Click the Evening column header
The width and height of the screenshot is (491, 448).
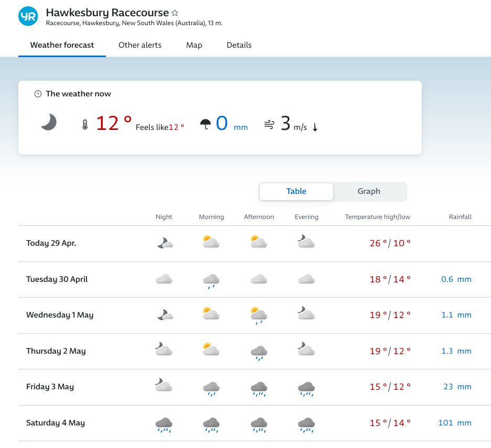pos(307,217)
